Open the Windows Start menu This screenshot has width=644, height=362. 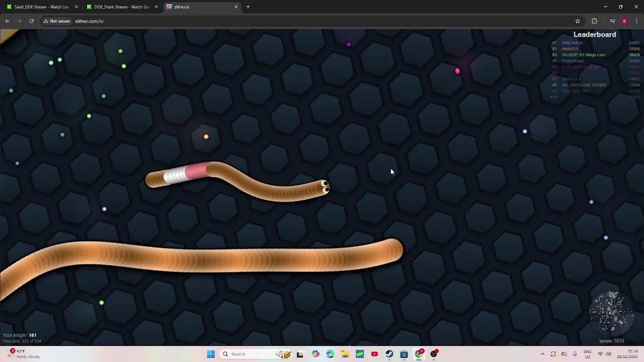pyautogui.click(x=211, y=354)
